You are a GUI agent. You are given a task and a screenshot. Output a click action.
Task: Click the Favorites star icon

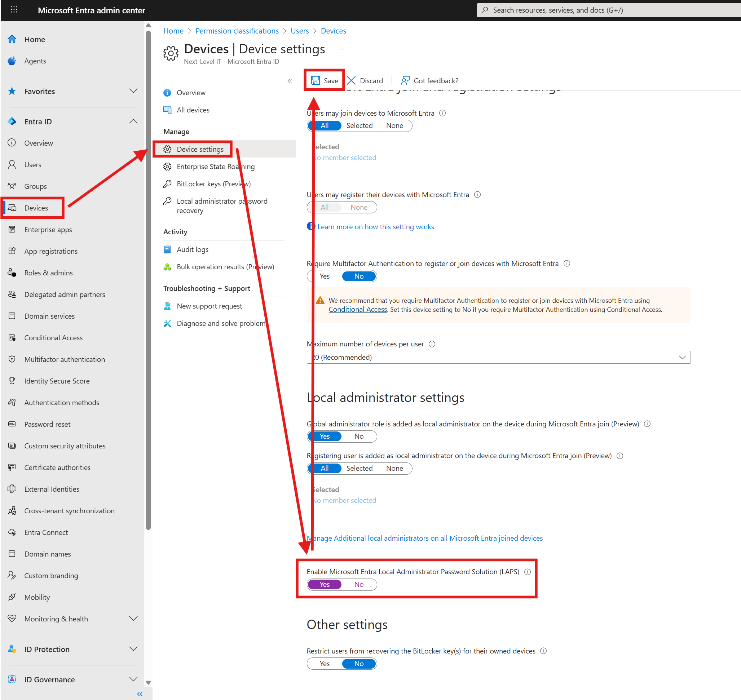(12, 91)
